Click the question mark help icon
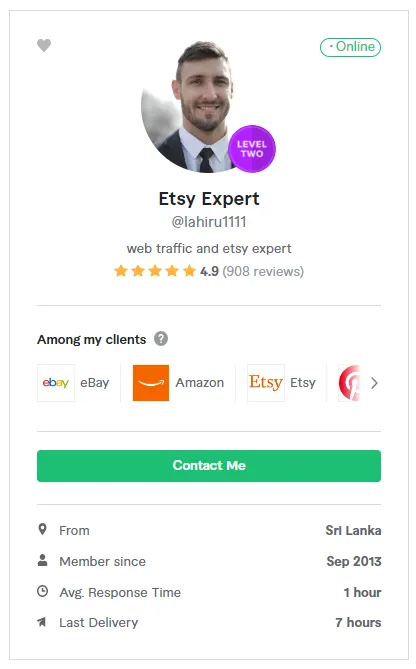The image size is (416, 669). coord(161,339)
